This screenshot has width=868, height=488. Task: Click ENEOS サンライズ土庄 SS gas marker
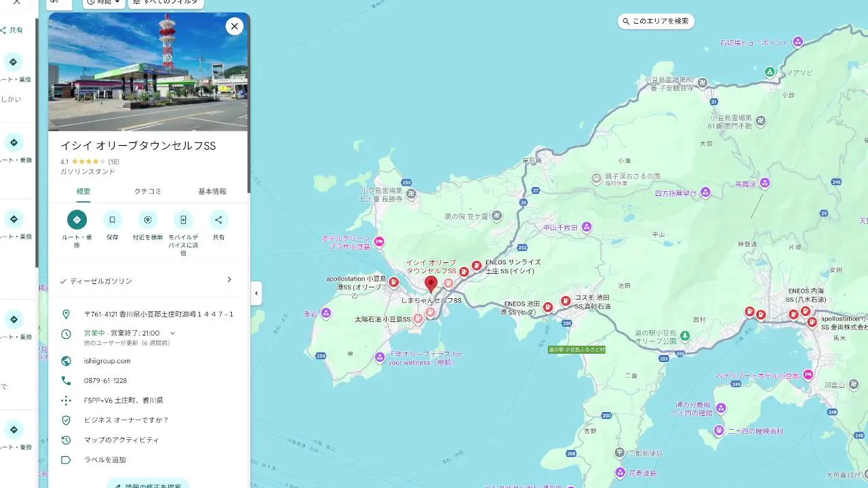click(477, 266)
